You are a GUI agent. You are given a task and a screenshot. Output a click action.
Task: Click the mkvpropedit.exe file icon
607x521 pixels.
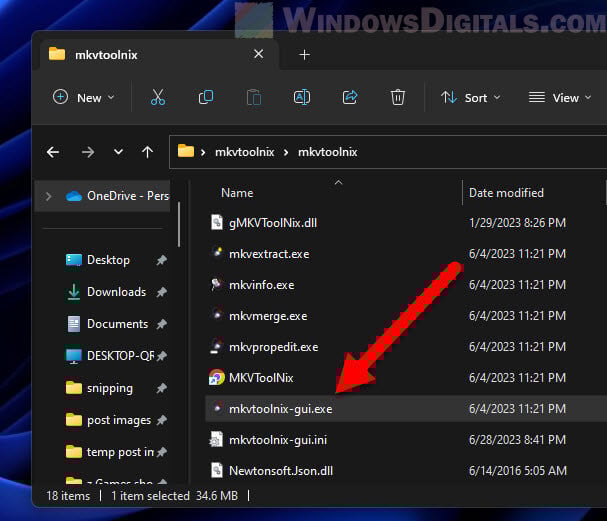(x=216, y=346)
